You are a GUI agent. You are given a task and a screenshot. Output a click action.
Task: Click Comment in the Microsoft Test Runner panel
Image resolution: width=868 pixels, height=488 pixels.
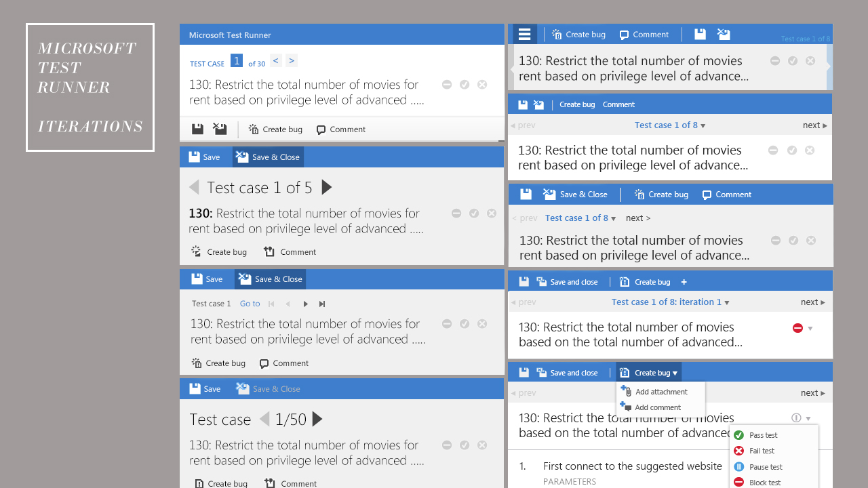pyautogui.click(x=341, y=129)
